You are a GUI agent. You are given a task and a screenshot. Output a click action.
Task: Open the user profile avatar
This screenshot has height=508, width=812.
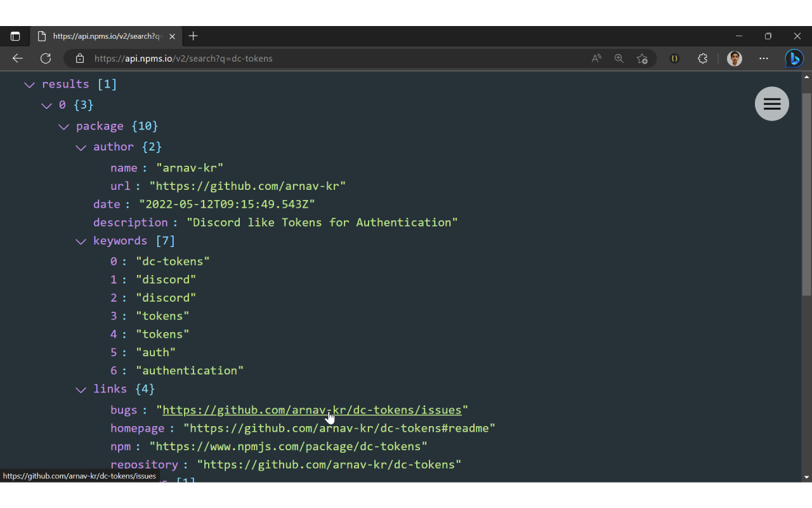[x=735, y=58]
